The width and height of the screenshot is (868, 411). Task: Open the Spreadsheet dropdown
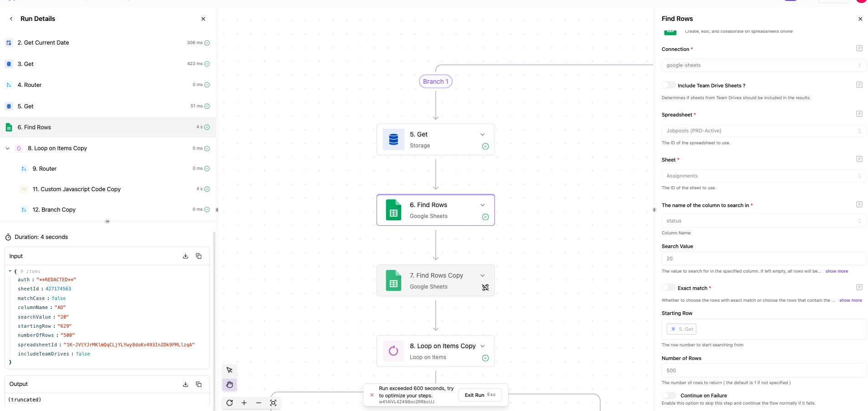[763, 131]
